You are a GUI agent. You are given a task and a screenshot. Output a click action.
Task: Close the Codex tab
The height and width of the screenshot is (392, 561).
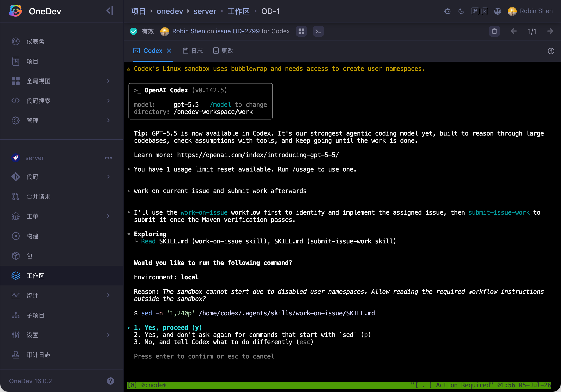point(169,51)
